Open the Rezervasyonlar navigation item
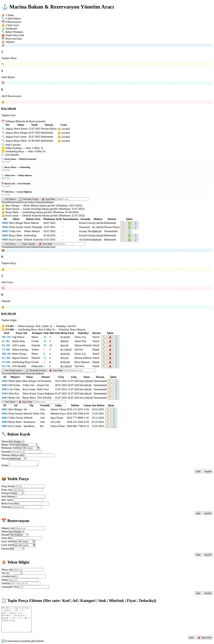 (x=12, y=39)
